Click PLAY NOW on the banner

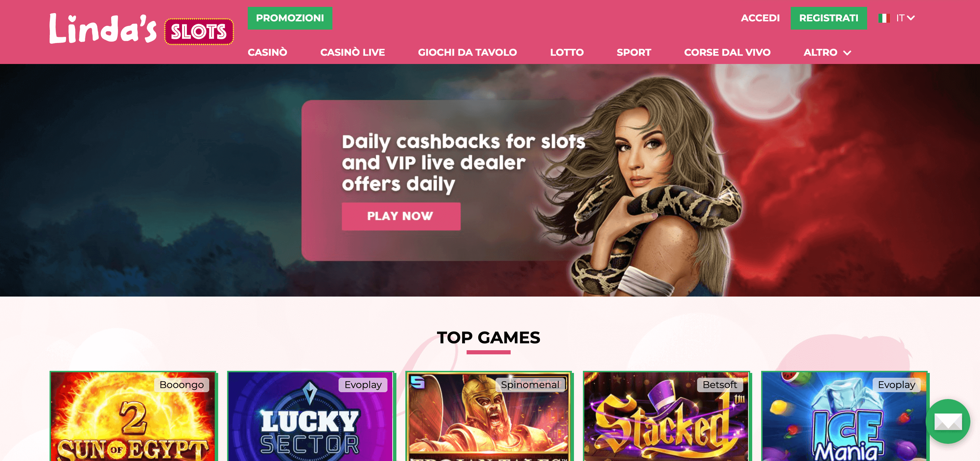pos(401,216)
